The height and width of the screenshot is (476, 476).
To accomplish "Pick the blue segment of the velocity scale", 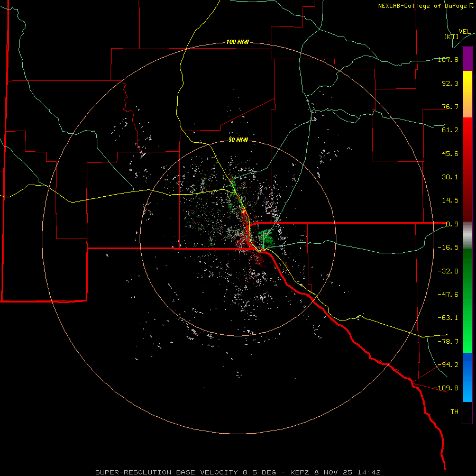I will 467,377.
